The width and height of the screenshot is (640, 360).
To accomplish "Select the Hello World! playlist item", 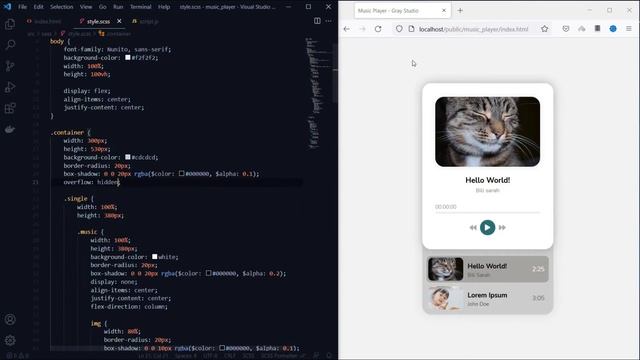I will pyautogui.click(x=487, y=269).
